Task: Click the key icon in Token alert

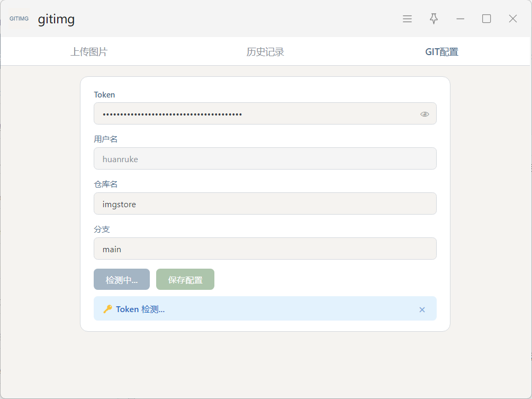Action: (x=107, y=309)
